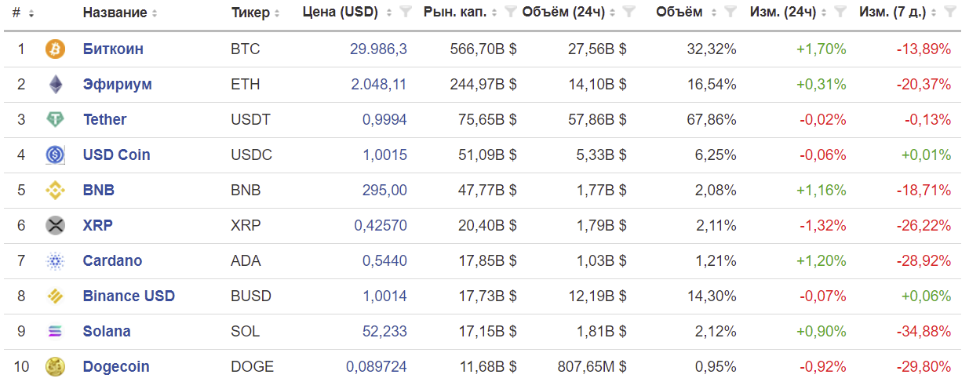
Task: Toggle sort arrows next to Название
Action: [x=155, y=13]
